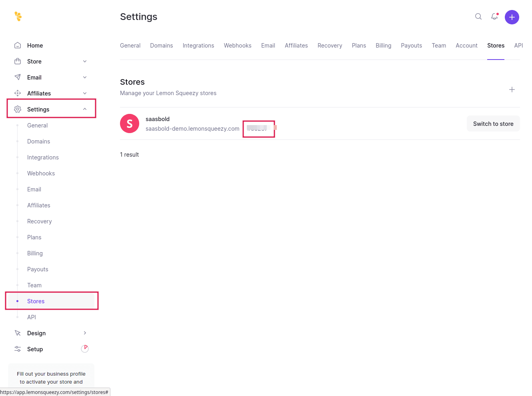The image size is (532, 396).
Task: Click the Lemon Squeezy logo
Action: click(18, 16)
